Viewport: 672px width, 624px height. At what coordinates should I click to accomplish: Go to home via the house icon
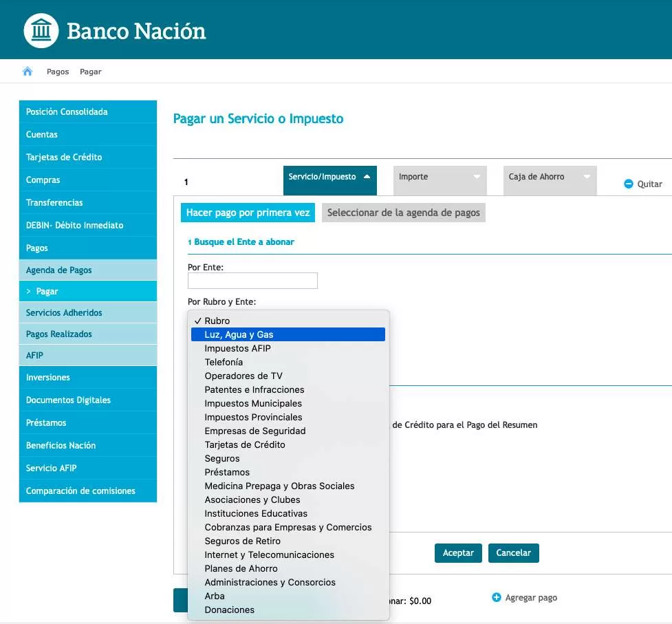[28, 71]
